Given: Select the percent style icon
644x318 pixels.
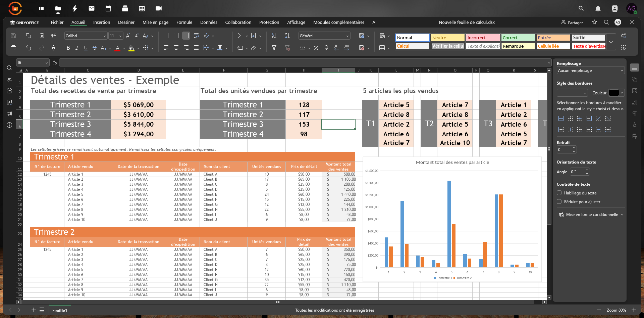Looking at the screenshot, I should tap(316, 48).
